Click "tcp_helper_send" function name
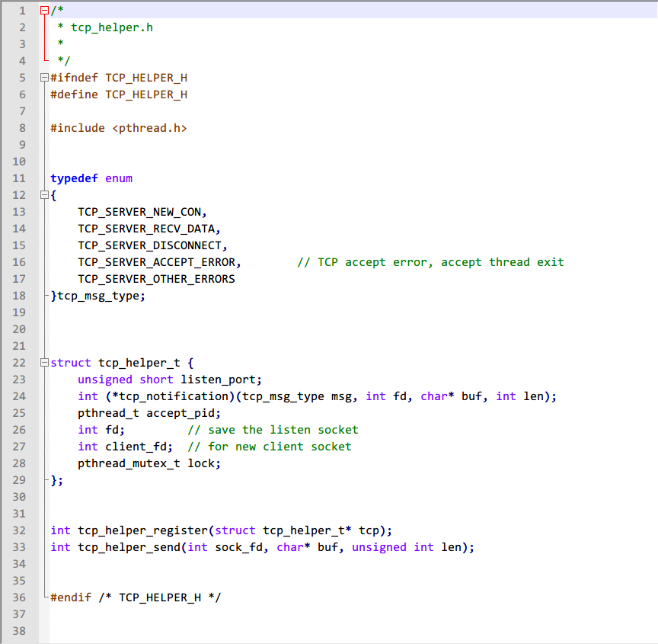This screenshot has width=658, height=644. tap(129, 547)
